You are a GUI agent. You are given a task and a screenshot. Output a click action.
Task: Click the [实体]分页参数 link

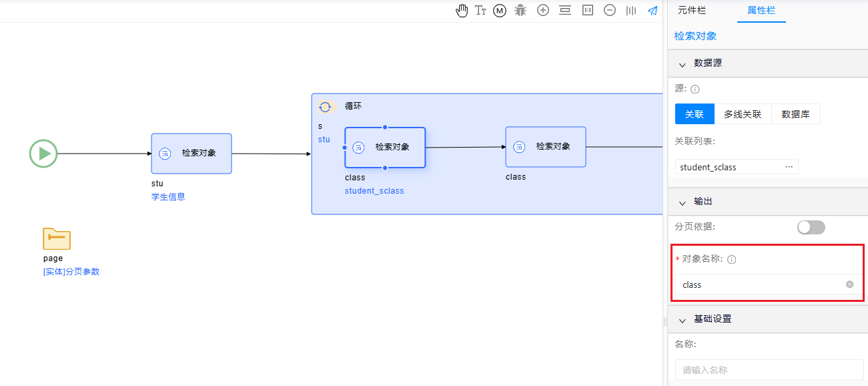point(71,272)
